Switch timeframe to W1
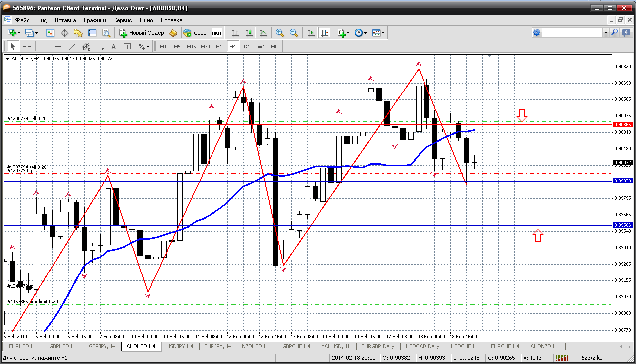This screenshot has height=364, width=636. coord(261,46)
